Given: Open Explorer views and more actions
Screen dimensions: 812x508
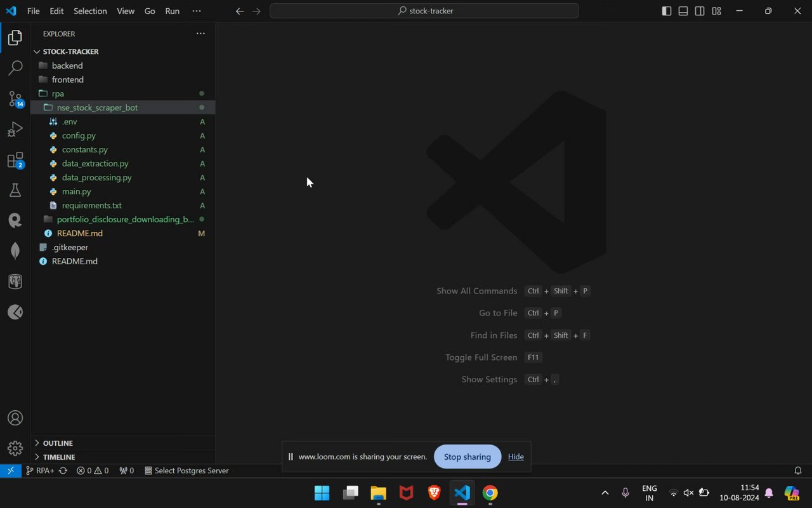Looking at the screenshot, I should 200,34.
